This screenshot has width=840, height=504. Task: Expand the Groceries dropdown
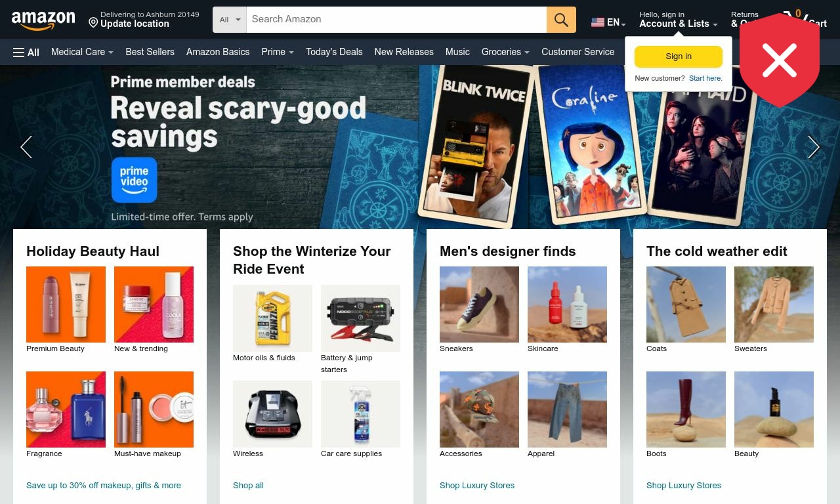coord(505,52)
